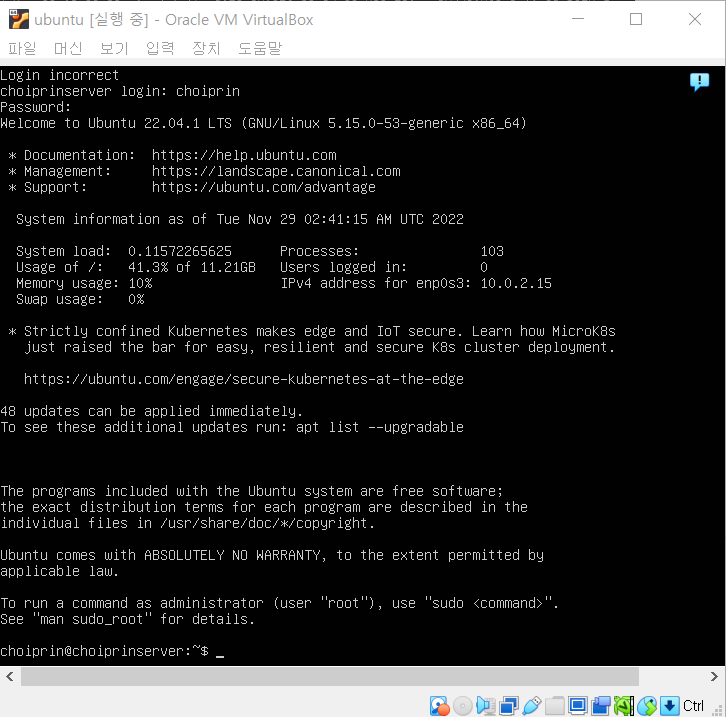
Task: Click the https://help.ubuntu.com text
Action: point(244,155)
